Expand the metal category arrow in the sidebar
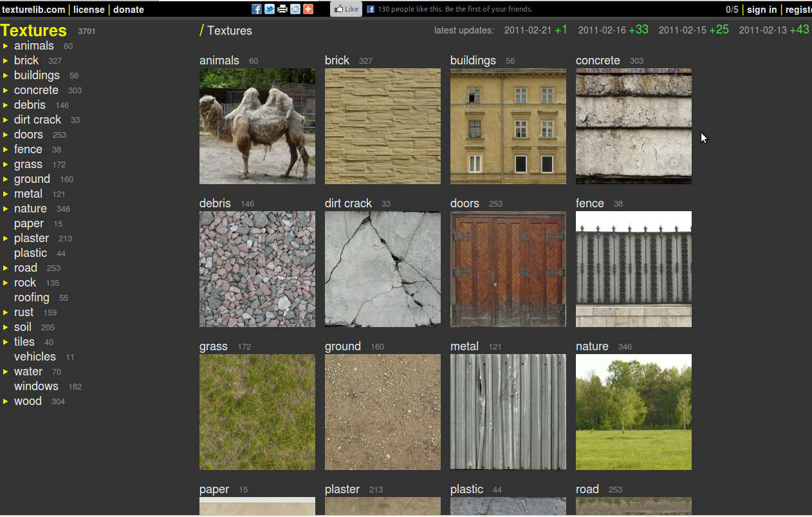 6,194
